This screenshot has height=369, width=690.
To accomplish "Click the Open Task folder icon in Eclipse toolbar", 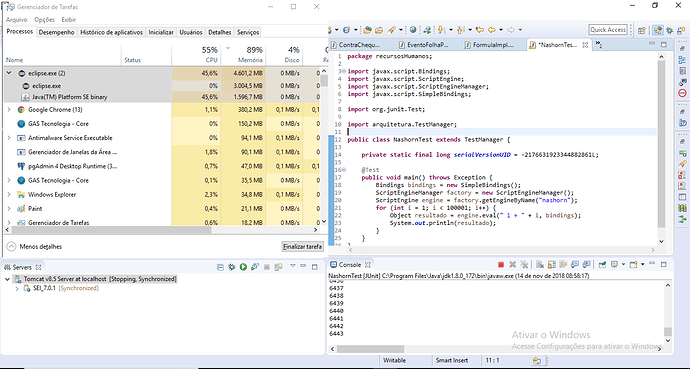I will point(379,30).
